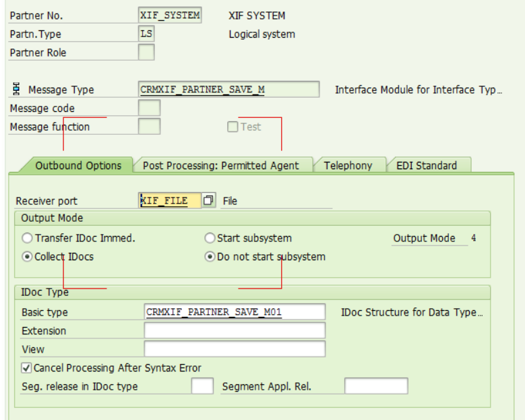This screenshot has width=525, height=420.
Task: Click the Output Mode value 4
Action: 473,238
